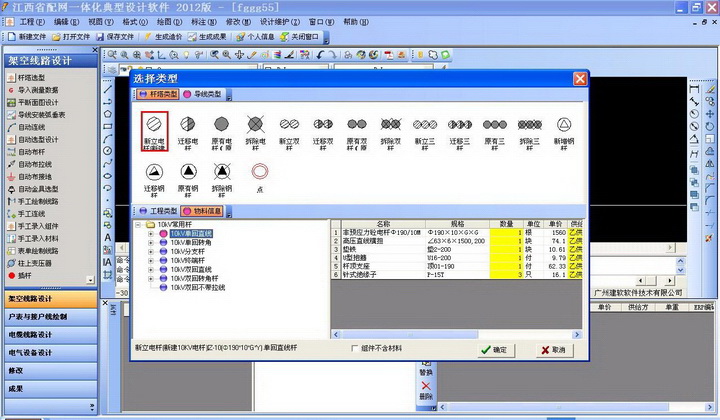Viewport: 720px width, 420px height.
Task: Select the 新增钢杆 triangle-in-circle icon
Action: point(564,132)
